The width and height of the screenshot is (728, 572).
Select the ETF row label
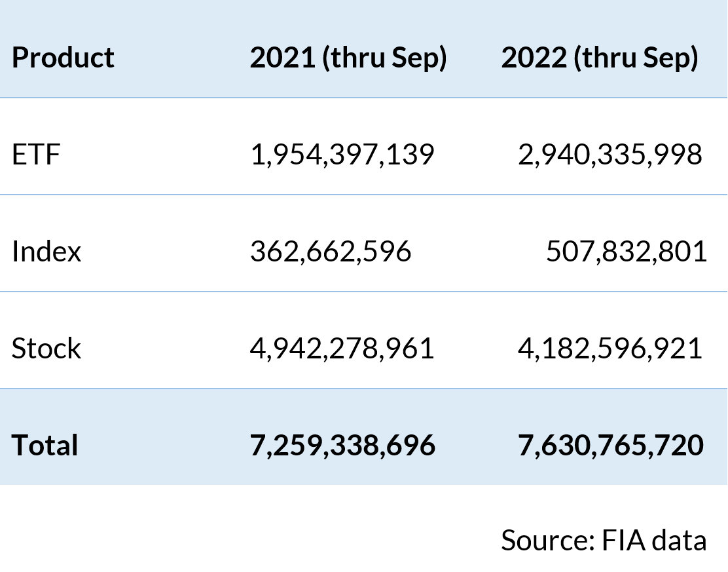pyautogui.click(x=36, y=155)
